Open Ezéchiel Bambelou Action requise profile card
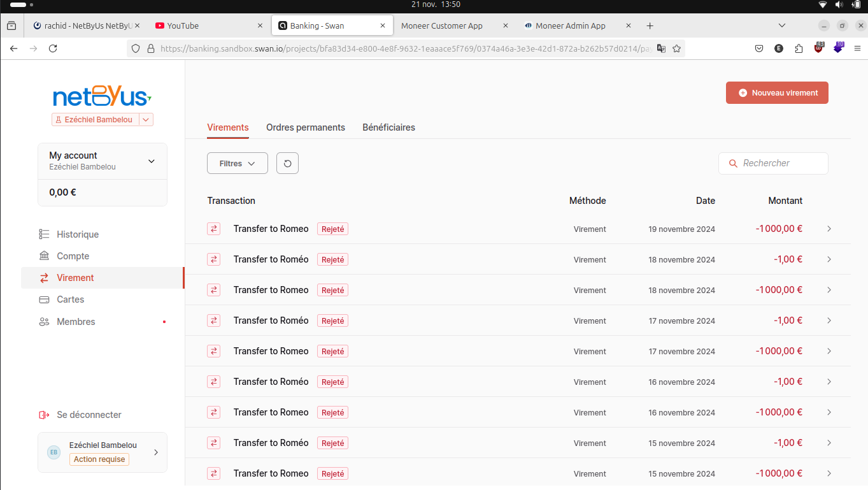The width and height of the screenshot is (868, 490). point(103,452)
